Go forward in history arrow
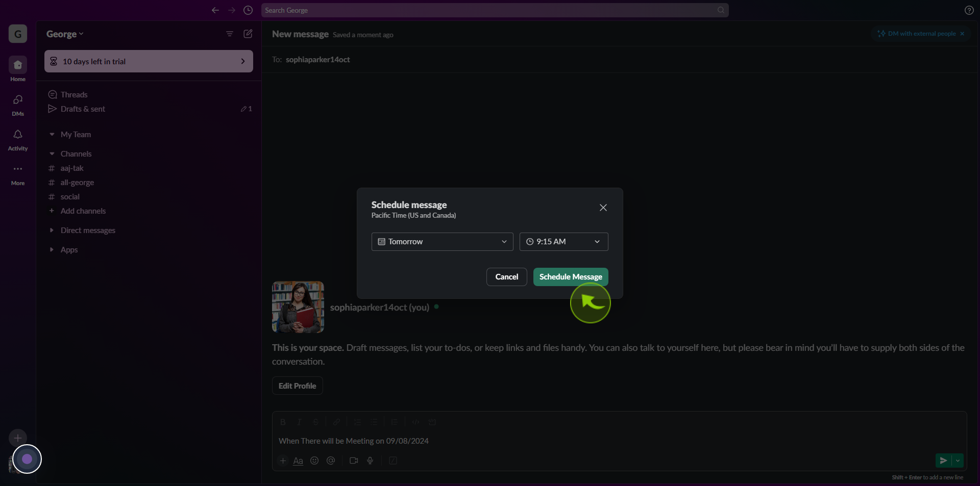 coord(232,10)
